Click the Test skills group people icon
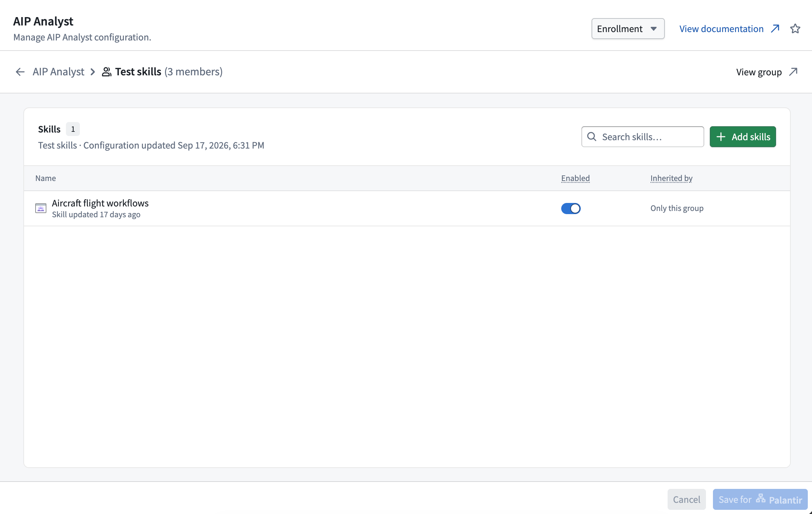The image size is (812, 514). pyautogui.click(x=107, y=72)
